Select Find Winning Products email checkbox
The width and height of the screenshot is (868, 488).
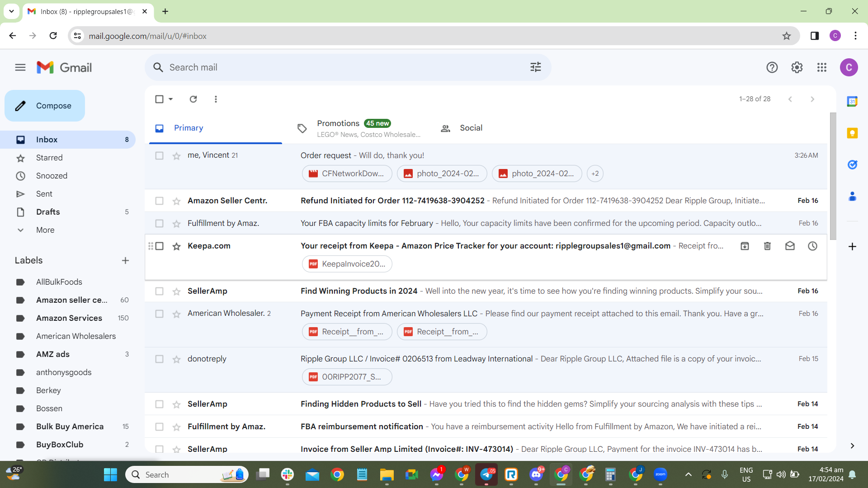159,291
